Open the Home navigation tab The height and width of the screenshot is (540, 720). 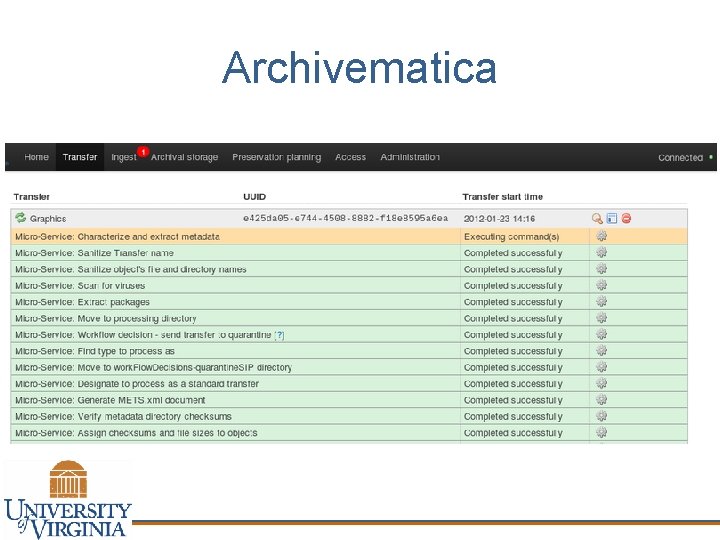pos(36,157)
